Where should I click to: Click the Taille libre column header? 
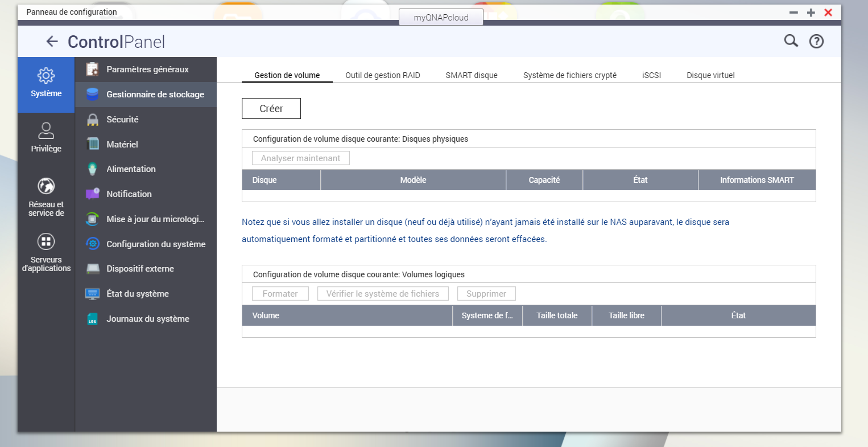[x=627, y=315]
